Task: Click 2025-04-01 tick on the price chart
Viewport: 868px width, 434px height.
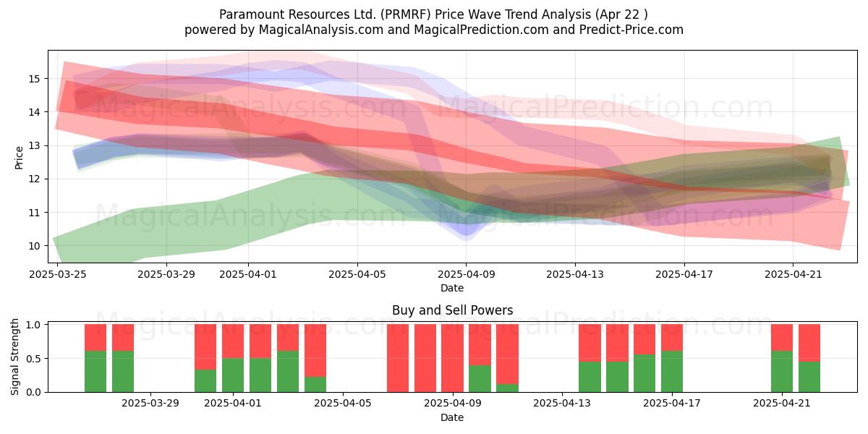Action: (248, 274)
